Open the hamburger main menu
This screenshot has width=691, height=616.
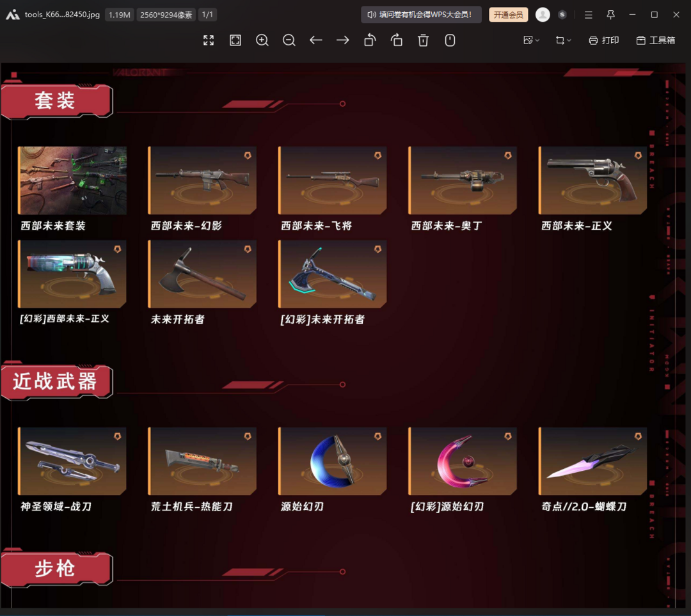589,15
